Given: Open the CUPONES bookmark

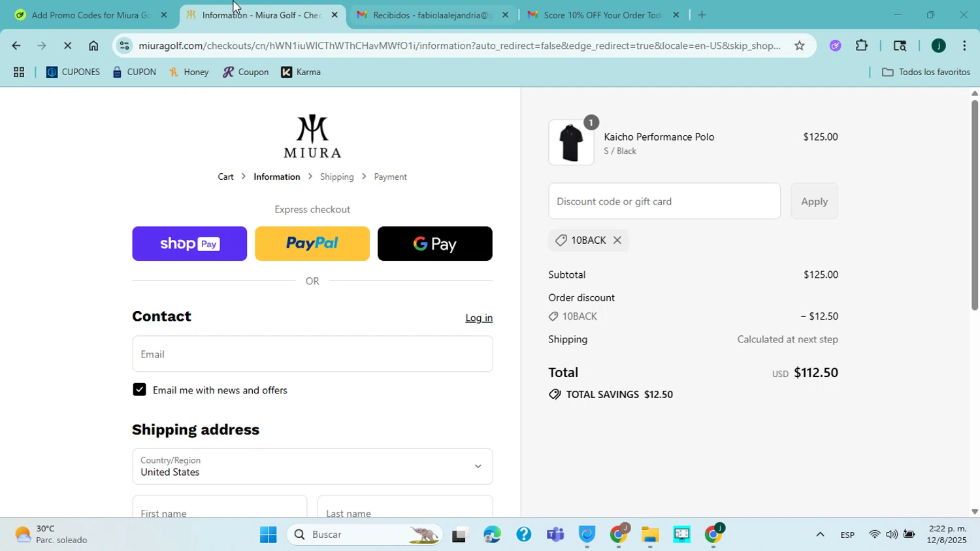Looking at the screenshot, I should [73, 72].
